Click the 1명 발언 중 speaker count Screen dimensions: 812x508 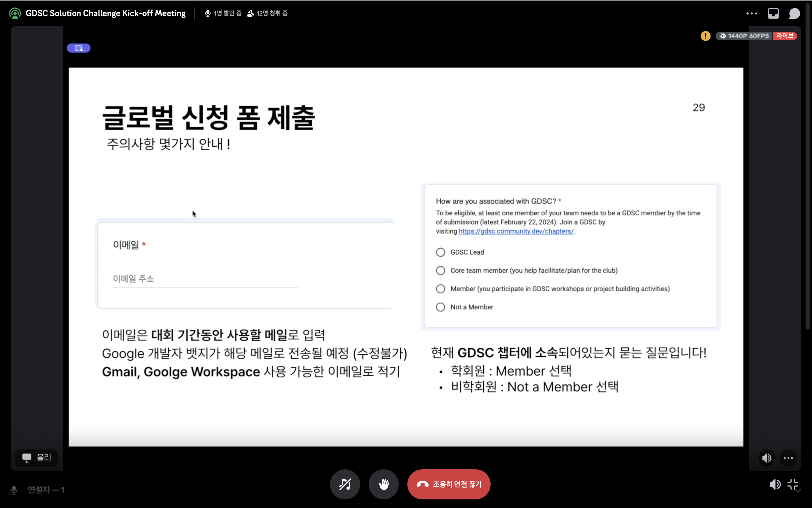[223, 13]
